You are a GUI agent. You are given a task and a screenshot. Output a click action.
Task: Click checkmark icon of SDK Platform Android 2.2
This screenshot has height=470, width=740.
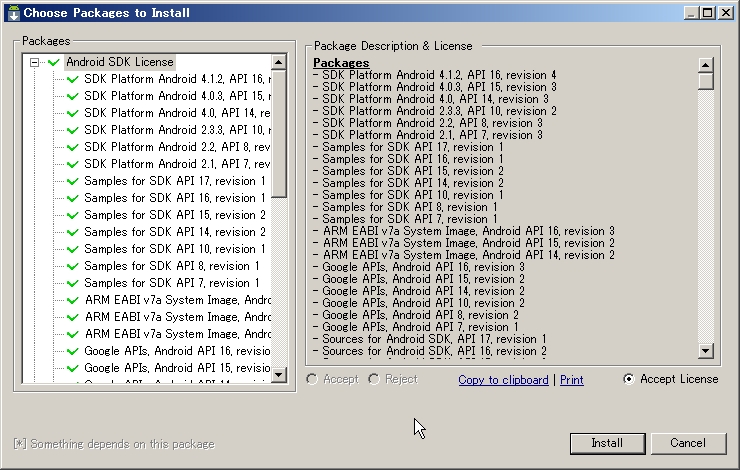click(73, 147)
